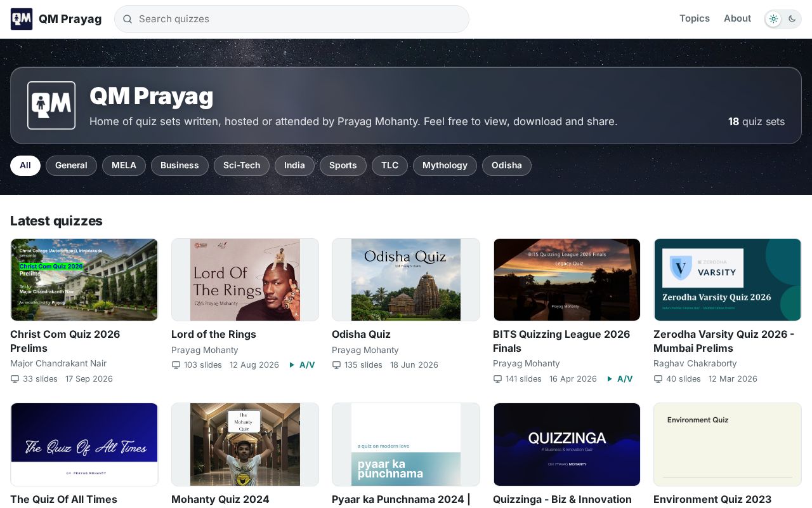812x508 pixels.
Task: Click slides icon next to 141 slides
Action: [x=497, y=379]
